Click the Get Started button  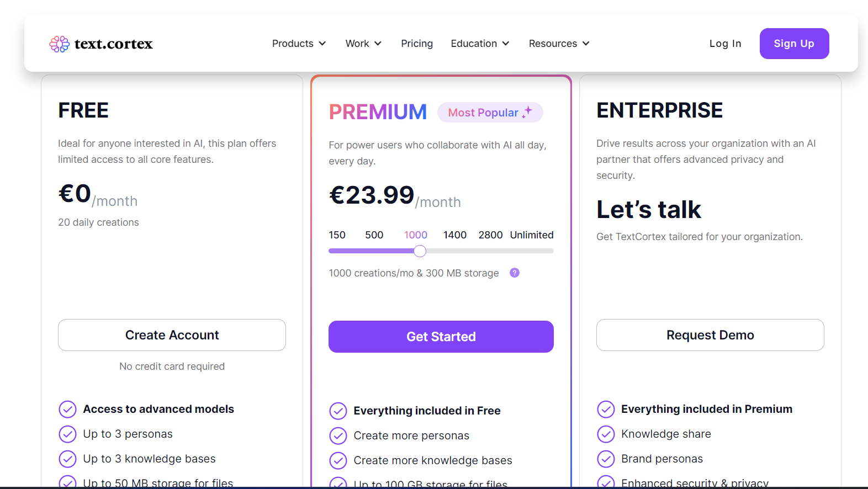point(441,337)
